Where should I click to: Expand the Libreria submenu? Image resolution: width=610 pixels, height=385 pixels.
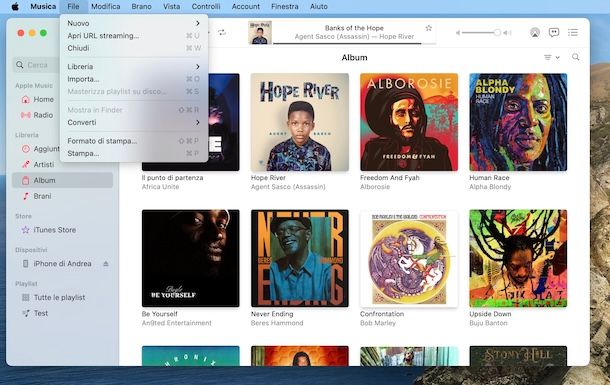pos(134,66)
